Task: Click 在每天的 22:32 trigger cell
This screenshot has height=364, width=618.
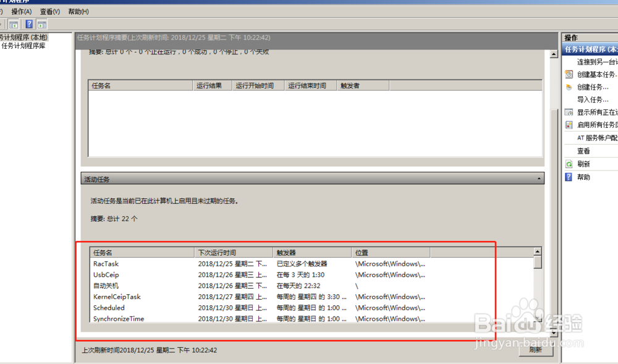Action: coord(298,286)
